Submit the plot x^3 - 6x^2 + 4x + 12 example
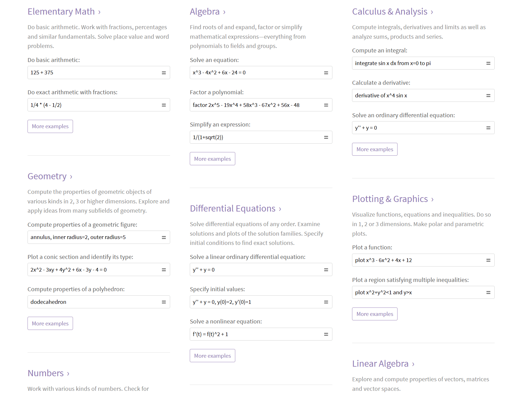Viewport: 532px width, 395px height. click(488, 260)
